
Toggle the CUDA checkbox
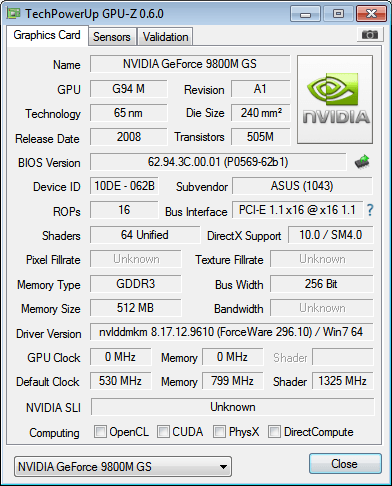163,432
